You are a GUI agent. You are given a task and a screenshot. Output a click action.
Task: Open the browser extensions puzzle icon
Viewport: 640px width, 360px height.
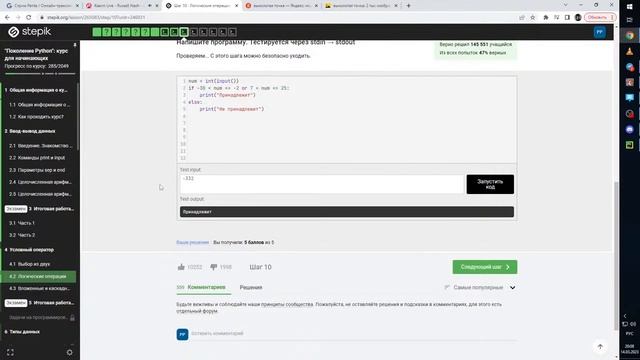click(x=546, y=17)
